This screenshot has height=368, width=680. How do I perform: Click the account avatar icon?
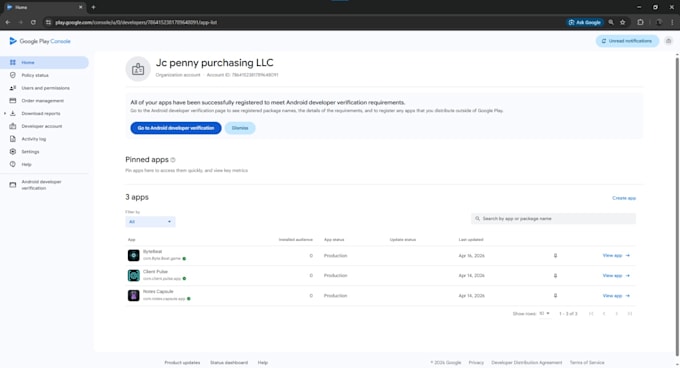(x=668, y=41)
